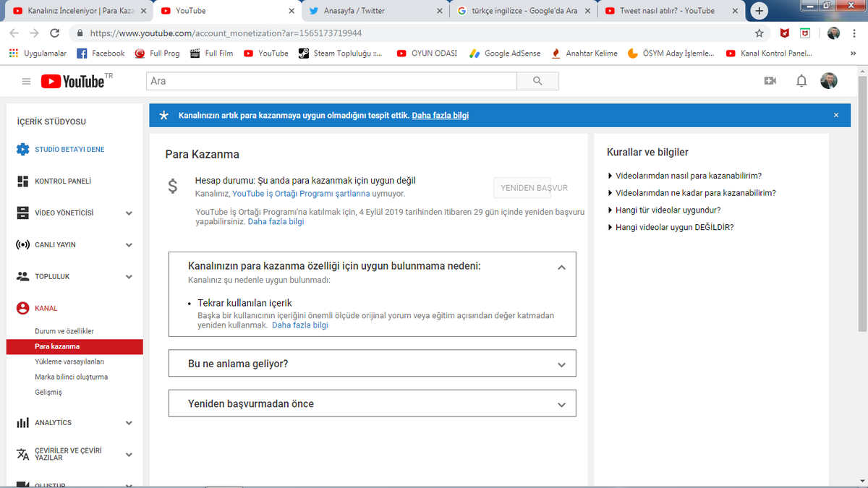Screen dimensions: 868x488
Task: Click the Topluluk people icon
Action: coord(22,276)
